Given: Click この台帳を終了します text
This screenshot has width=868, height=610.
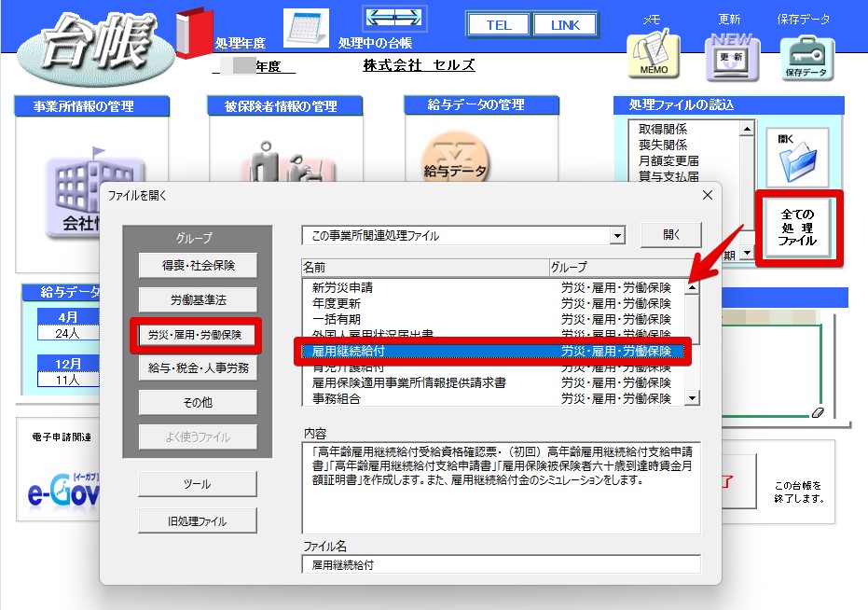Looking at the screenshot, I should pos(798,492).
